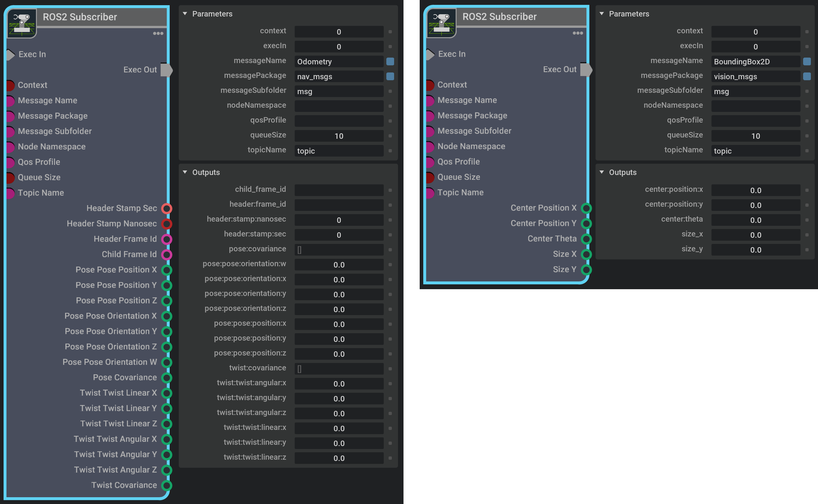Toggle the blue checkbox next to messageName Odometry
The width and height of the screenshot is (818, 504).
(x=390, y=61)
